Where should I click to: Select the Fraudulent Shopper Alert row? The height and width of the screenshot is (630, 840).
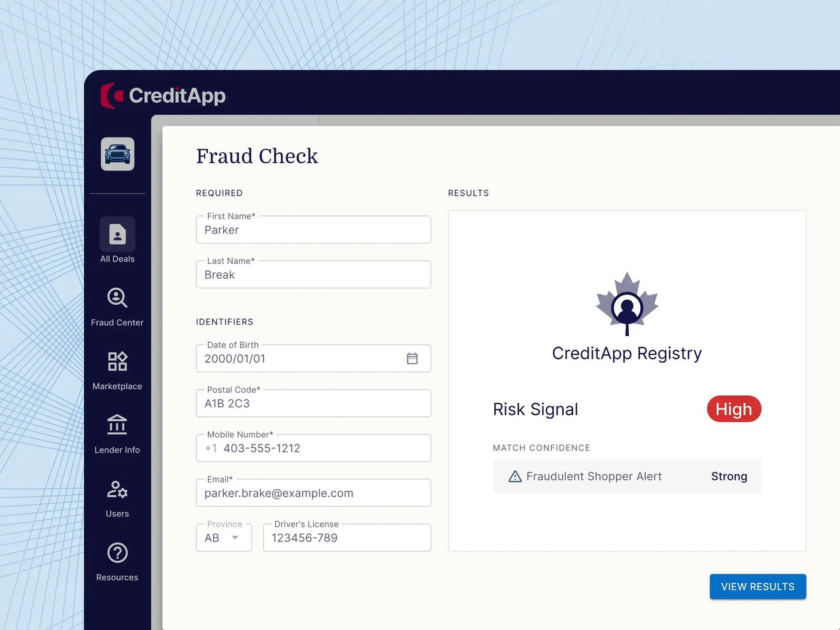point(627,476)
